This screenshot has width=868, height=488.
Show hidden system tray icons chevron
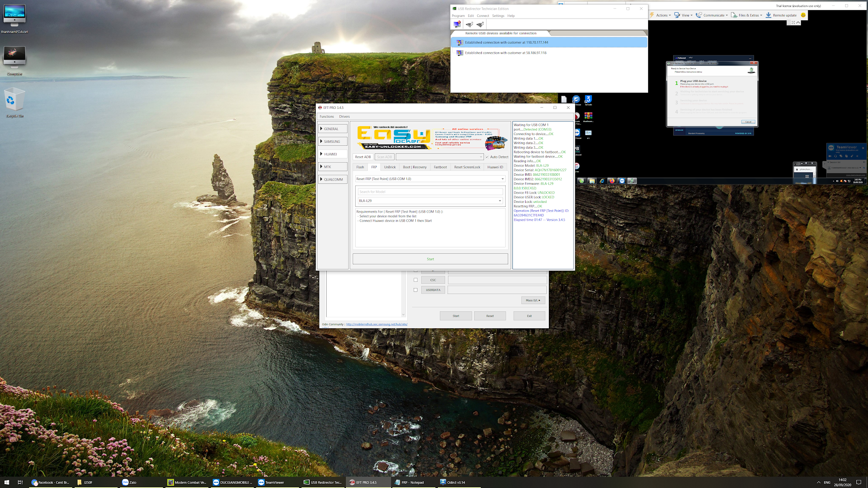(818, 482)
